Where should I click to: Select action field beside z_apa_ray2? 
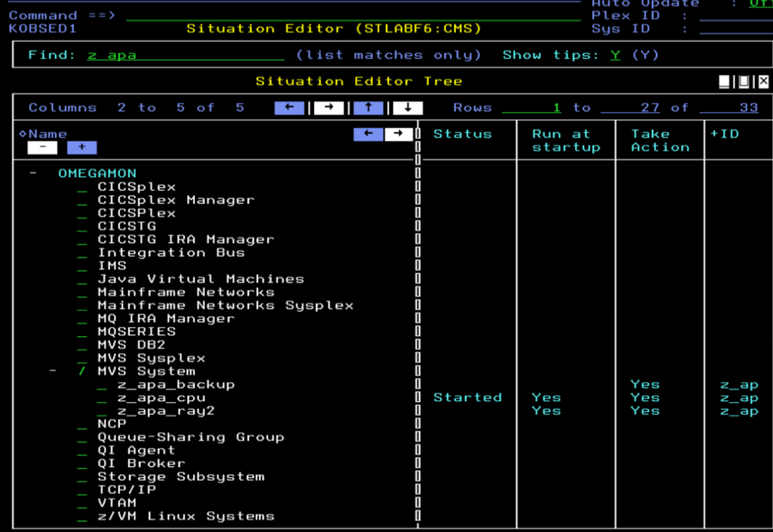(x=101, y=411)
